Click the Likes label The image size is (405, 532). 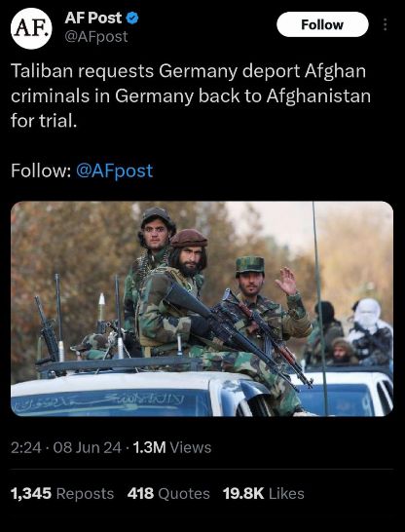pos(286,494)
